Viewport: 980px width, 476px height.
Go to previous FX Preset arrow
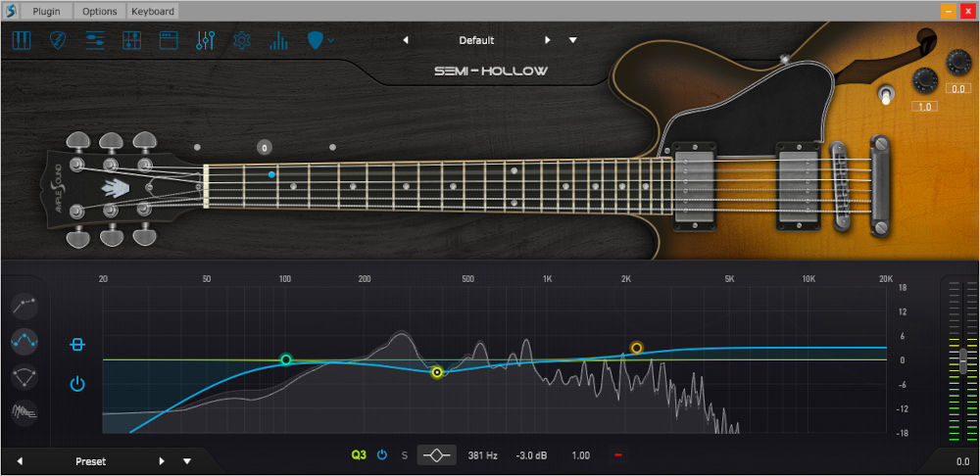pyautogui.click(x=20, y=461)
